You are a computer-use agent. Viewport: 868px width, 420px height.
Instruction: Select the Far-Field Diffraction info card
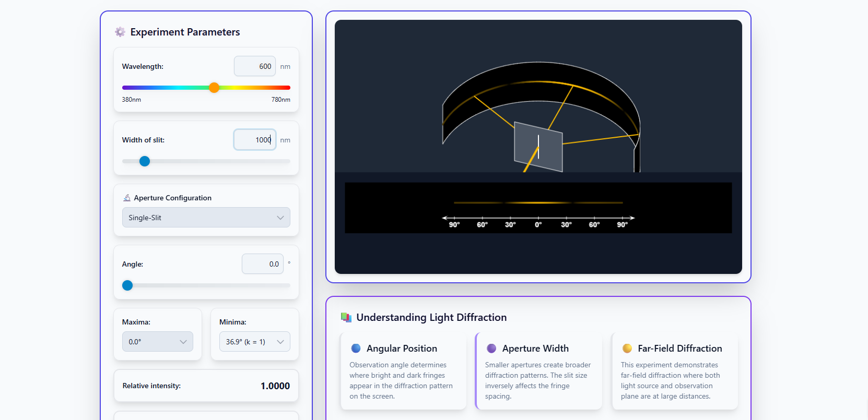pyautogui.click(x=674, y=371)
